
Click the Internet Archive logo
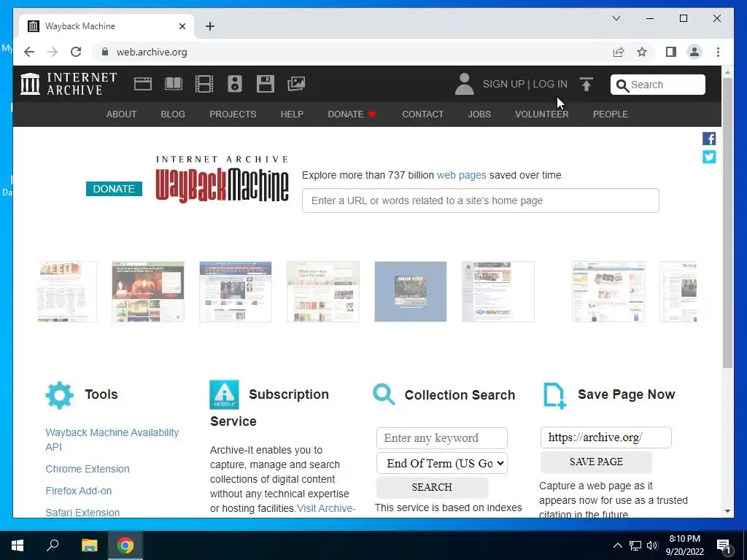69,84
